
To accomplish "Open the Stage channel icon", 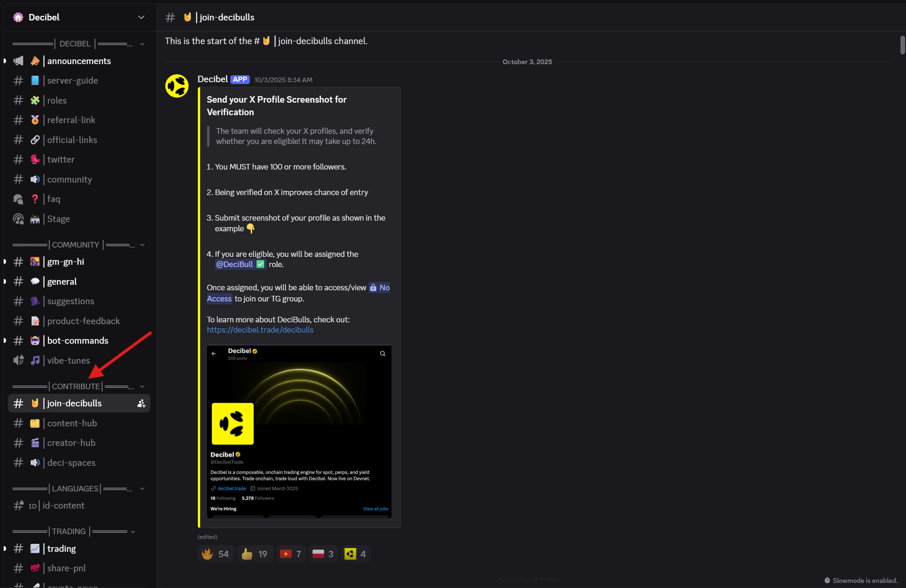I will 18,219.
